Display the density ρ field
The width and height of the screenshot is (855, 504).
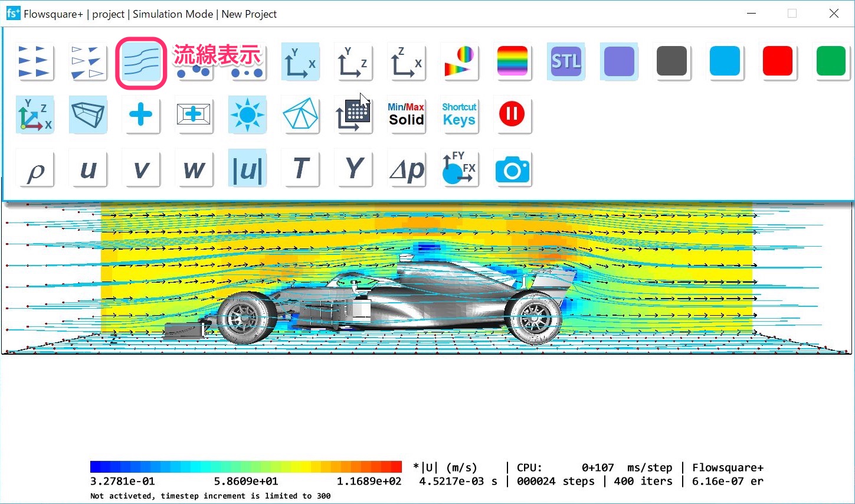(x=35, y=169)
